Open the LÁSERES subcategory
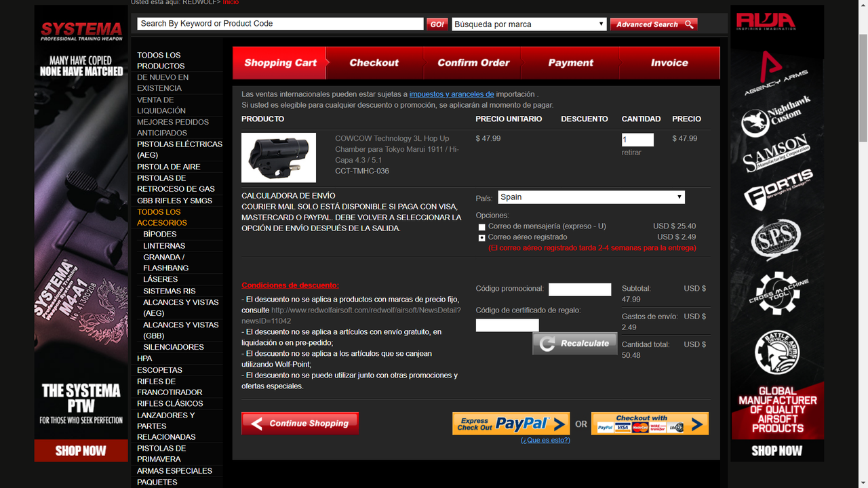The height and width of the screenshot is (488, 868). [161, 279]
